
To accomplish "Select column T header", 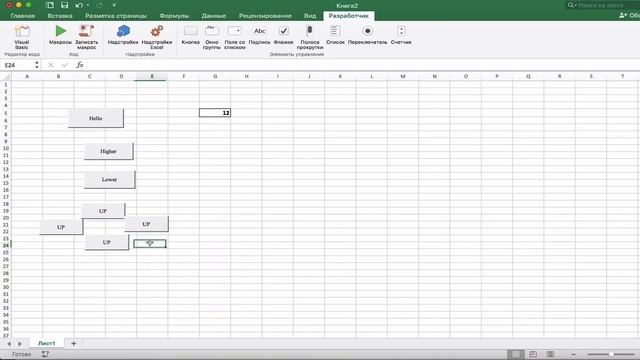I will click(622, 76).
